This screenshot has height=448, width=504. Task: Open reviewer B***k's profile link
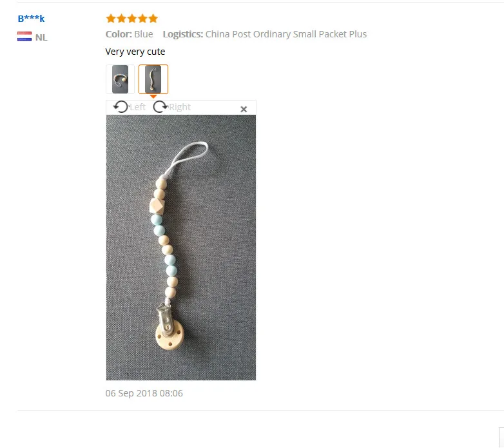(x=31, y=18)
